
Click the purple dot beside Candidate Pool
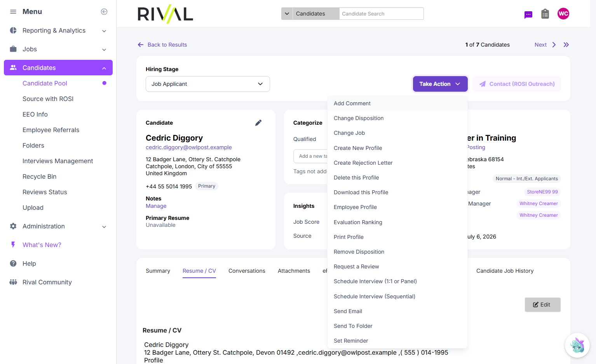[x=104, y=83]
